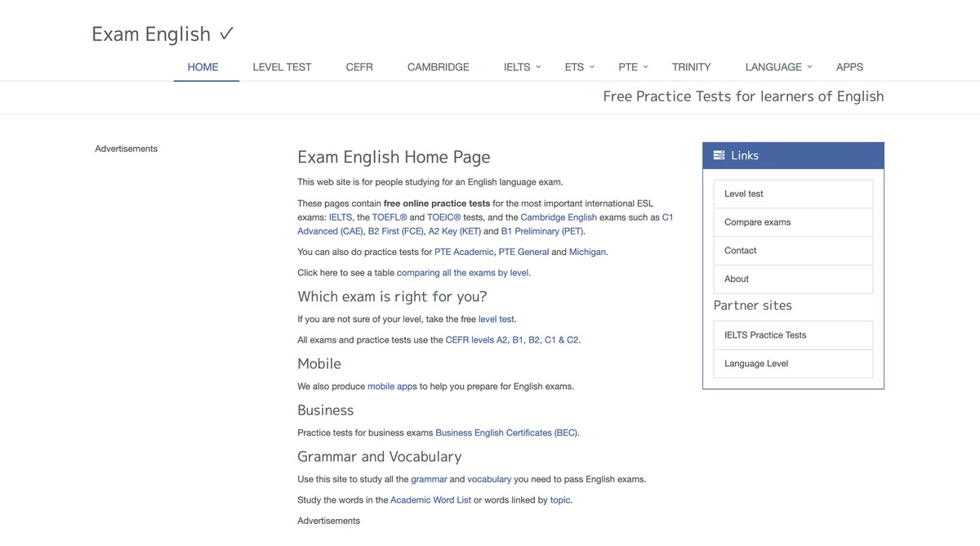Viewport: 980px width, 546px height.
Task: Select TRINITY in the top menu
Action: tap(691, 67)
